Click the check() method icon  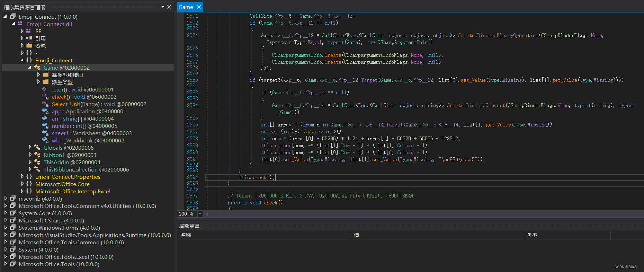(x=45, y=96)
